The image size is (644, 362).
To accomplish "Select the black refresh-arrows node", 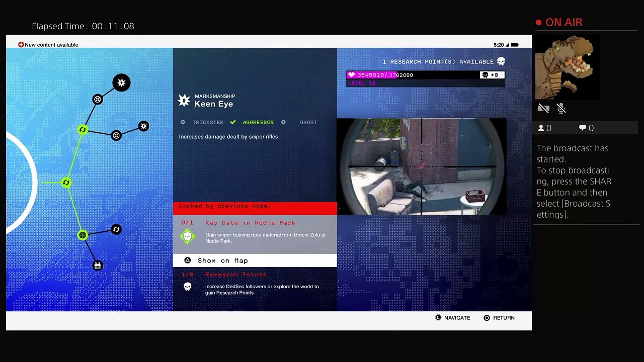I will (116, 229).
